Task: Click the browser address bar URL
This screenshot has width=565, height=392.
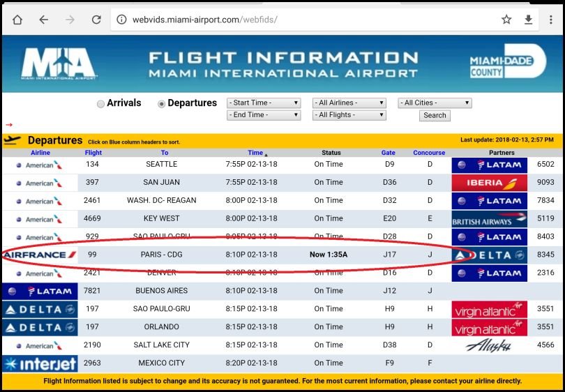Action: (x=204, y=20)
